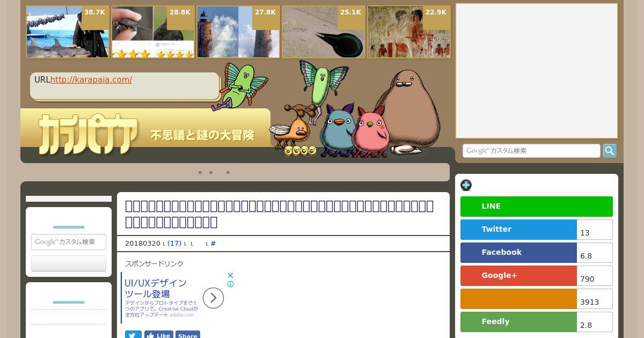Screen dimensions: 644x338
Task: Follow the http://karapaia.com/ URL link
Action: (x=91, y=80)
